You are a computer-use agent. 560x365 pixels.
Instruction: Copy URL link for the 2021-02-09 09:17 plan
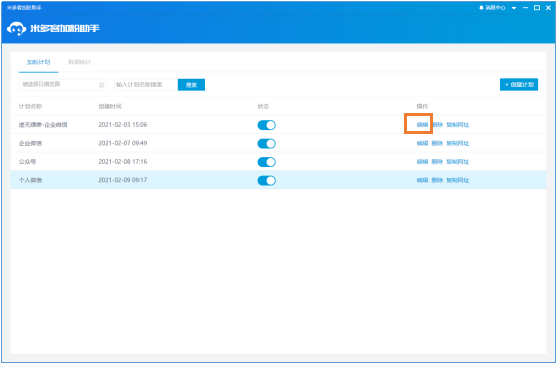458,180
